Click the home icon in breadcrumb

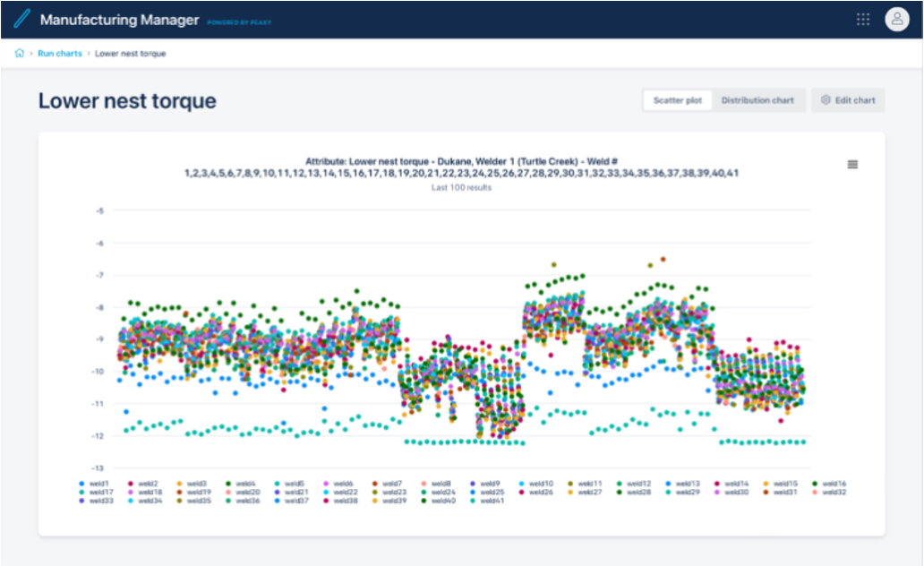pos(19,54)
